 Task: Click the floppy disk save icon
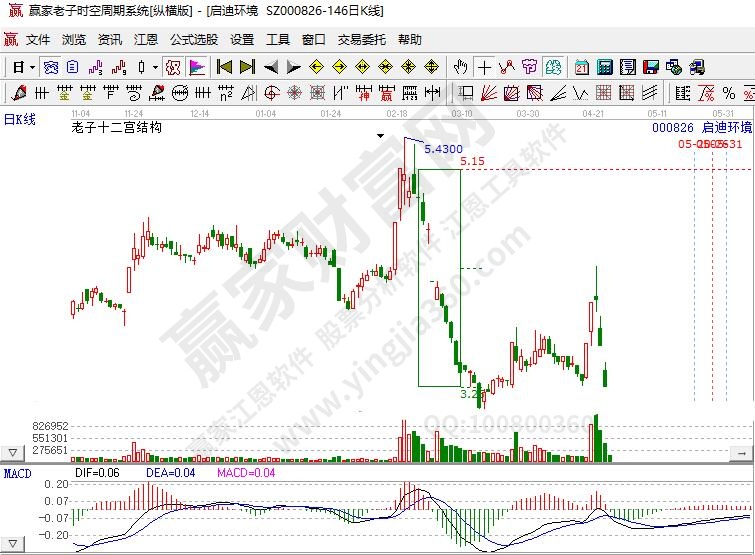pos(651,67)
